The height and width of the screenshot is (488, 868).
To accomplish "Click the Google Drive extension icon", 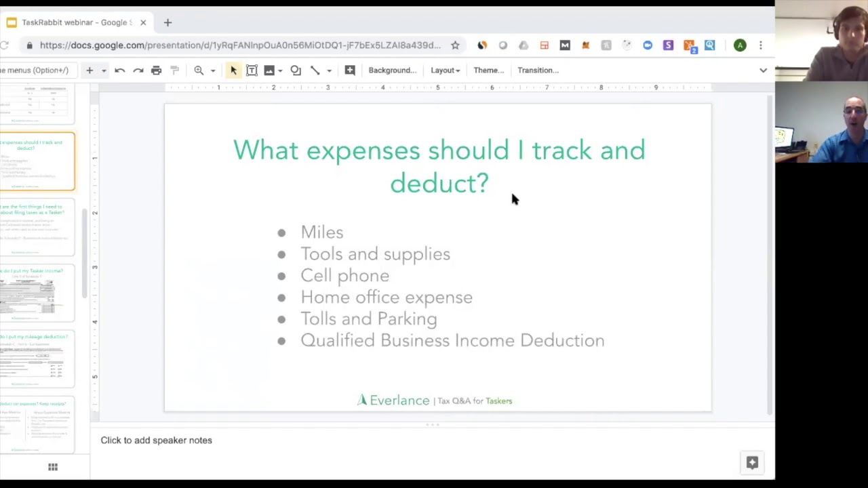I will 524,45.
